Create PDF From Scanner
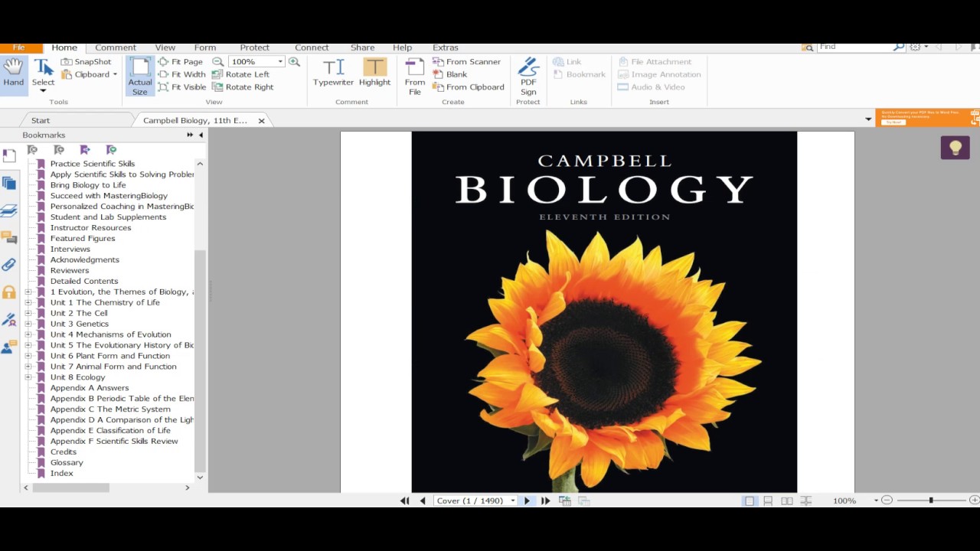Screen dimensions: 980x551 466,62
